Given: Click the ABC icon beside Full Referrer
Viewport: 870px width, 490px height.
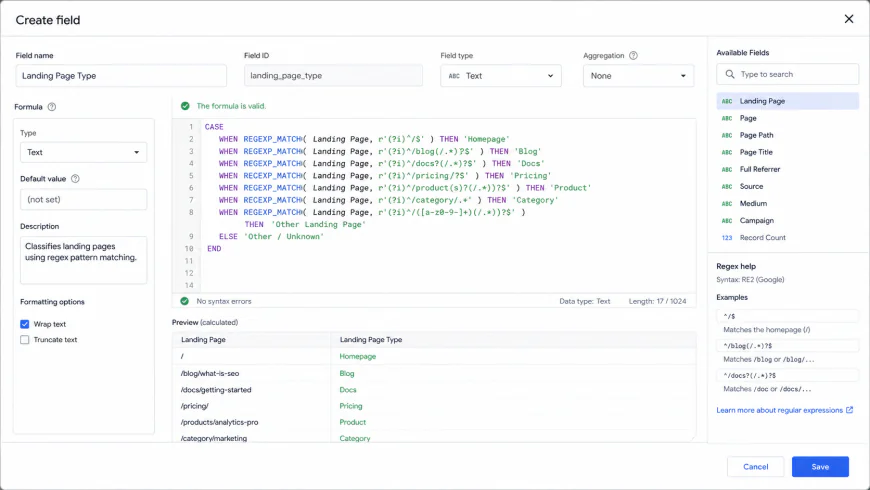Looking at the screenshot, I should [x=727, y=169].
